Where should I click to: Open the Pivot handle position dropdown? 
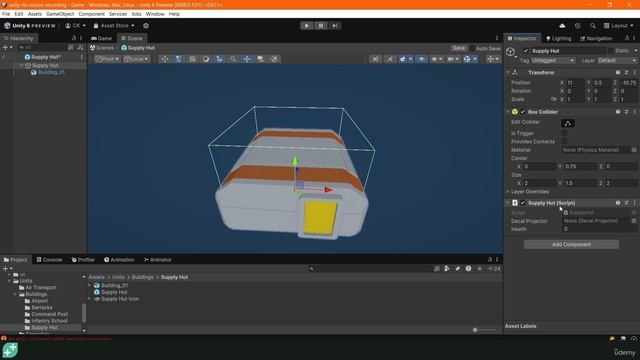pyautogui.click(x=107, y=59)
